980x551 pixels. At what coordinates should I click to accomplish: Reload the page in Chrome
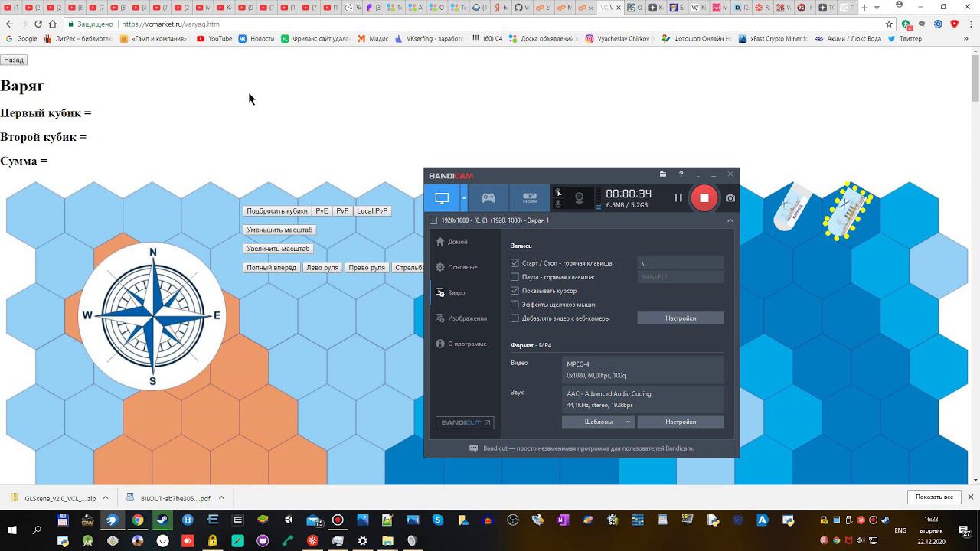coord(38,24)
